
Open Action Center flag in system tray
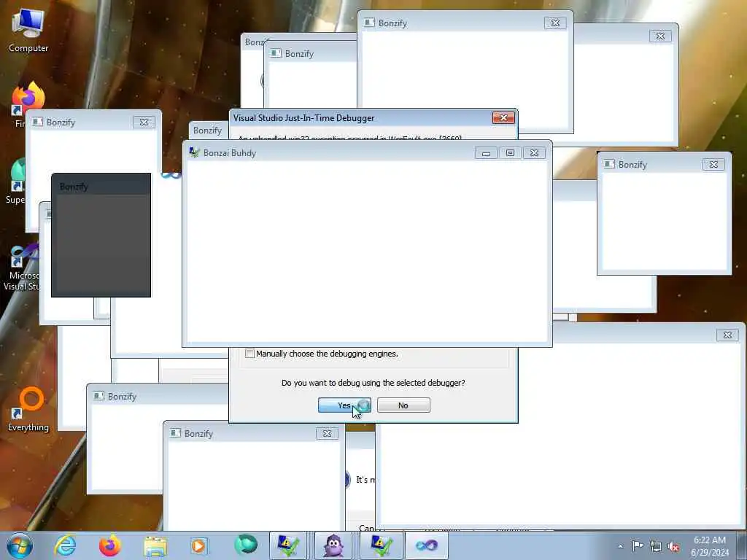pos(638,545)
